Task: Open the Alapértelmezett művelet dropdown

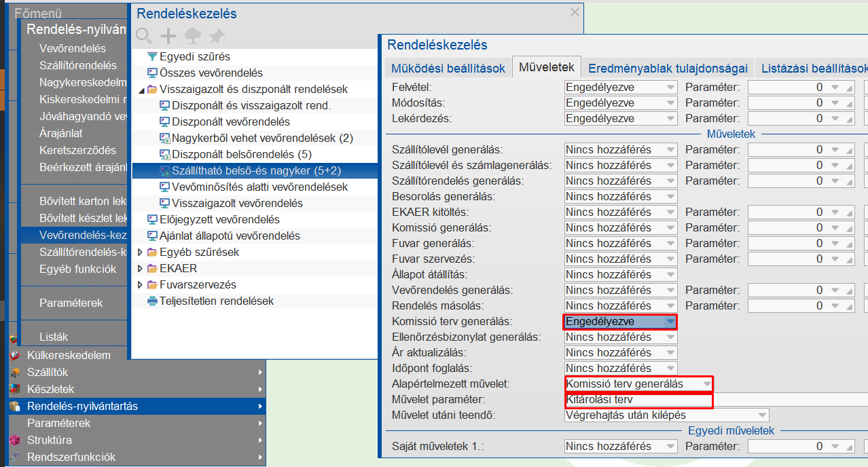Action: coord(707,384)
